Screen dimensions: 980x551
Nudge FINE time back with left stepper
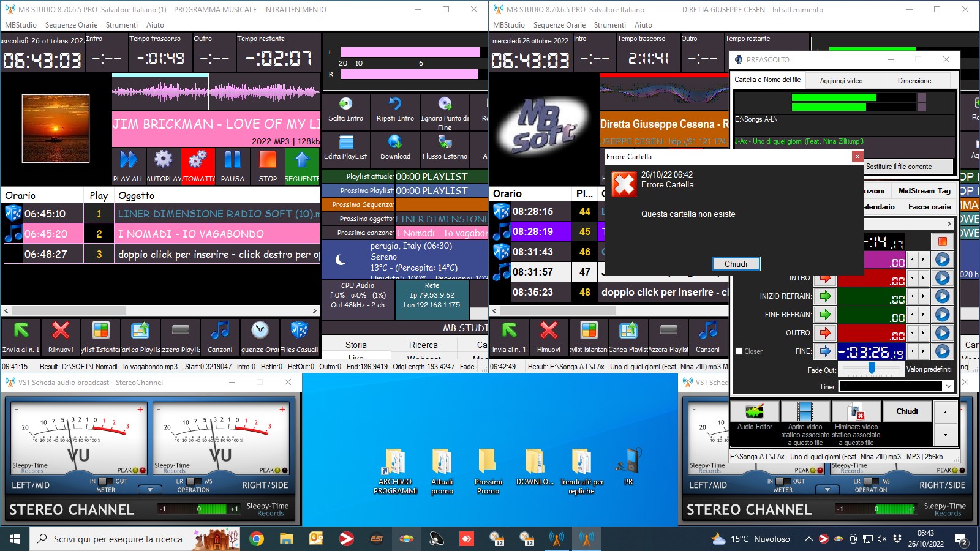pos(913,351)
